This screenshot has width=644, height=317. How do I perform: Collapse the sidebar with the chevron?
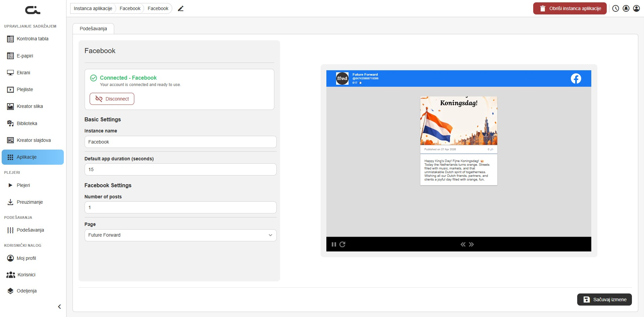59,307
